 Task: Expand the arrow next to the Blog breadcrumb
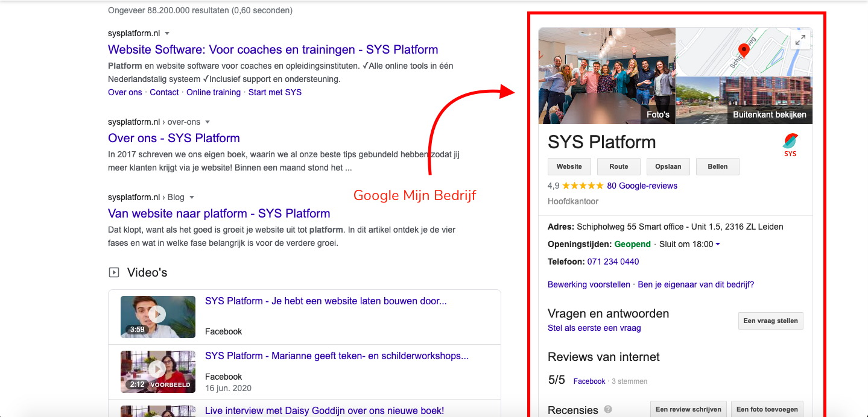192,197
